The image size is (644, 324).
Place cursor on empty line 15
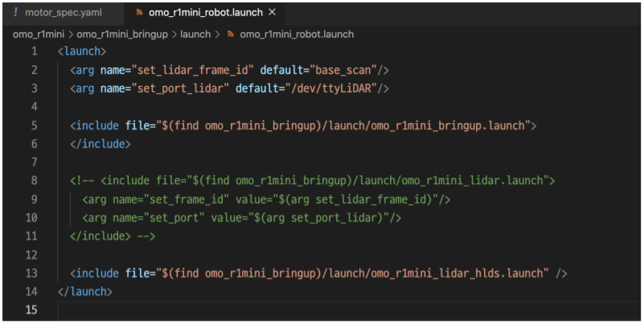[349, 310]
